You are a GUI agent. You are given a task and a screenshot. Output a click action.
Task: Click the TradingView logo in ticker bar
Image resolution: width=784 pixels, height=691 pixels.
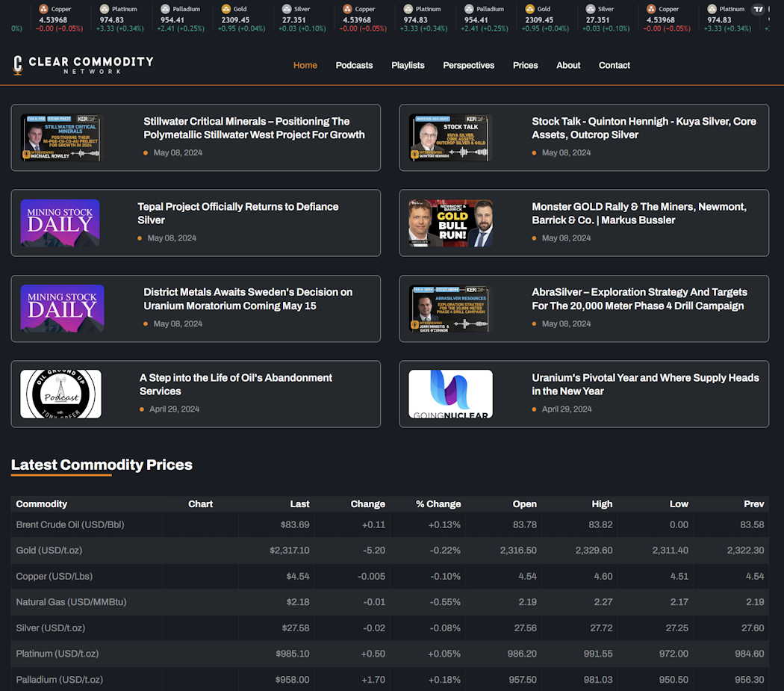point(759,10)
